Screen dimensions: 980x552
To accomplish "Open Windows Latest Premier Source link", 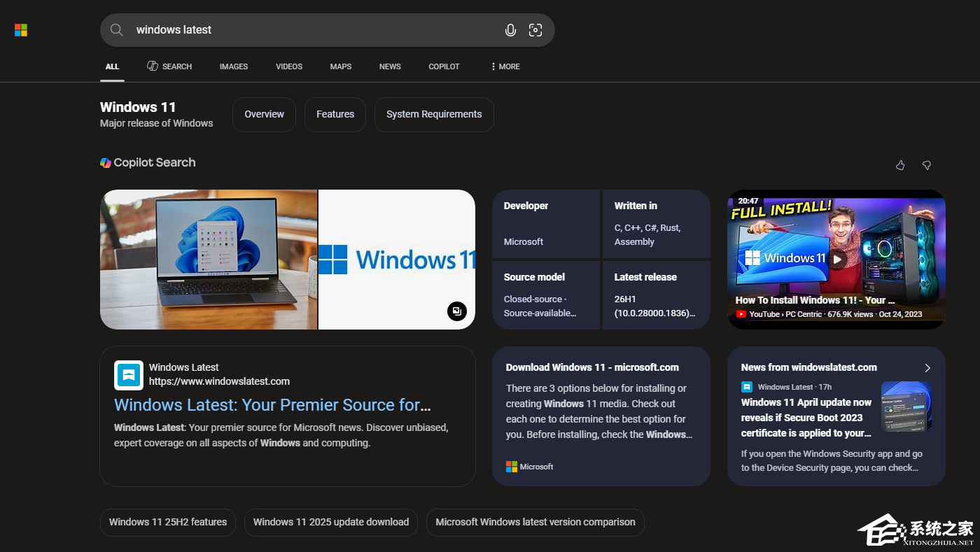I will tap(272, 405).
